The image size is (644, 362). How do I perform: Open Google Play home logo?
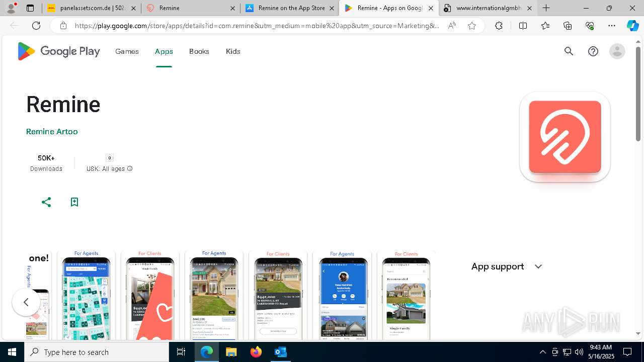pyautogui.click(x=58, y=51)
